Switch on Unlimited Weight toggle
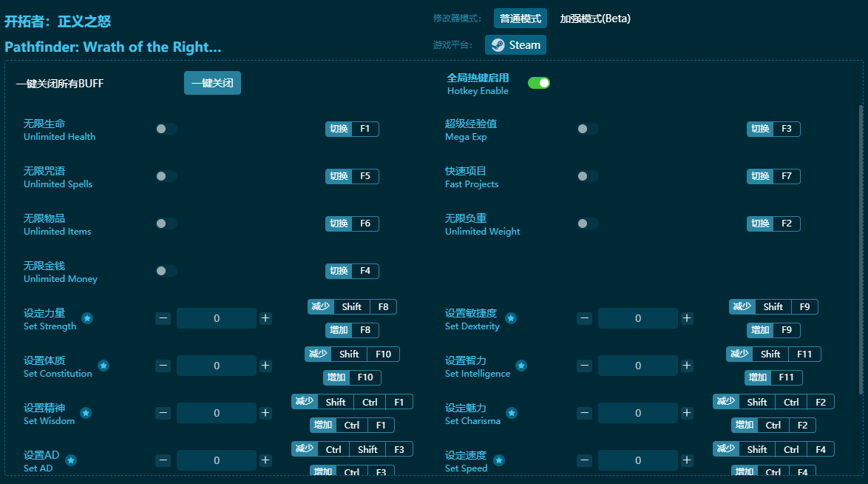The width and height of the screenshot is (868, 484). 587,223
